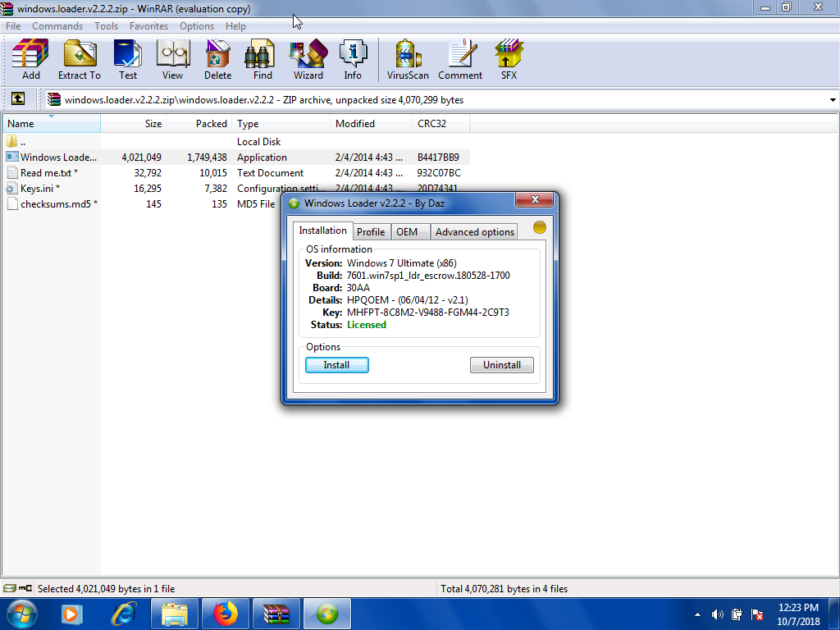Open Windows Media Player from taskbar
This screenshot has width=840, height=630.
pyautogui.click(x=71, y=614)
